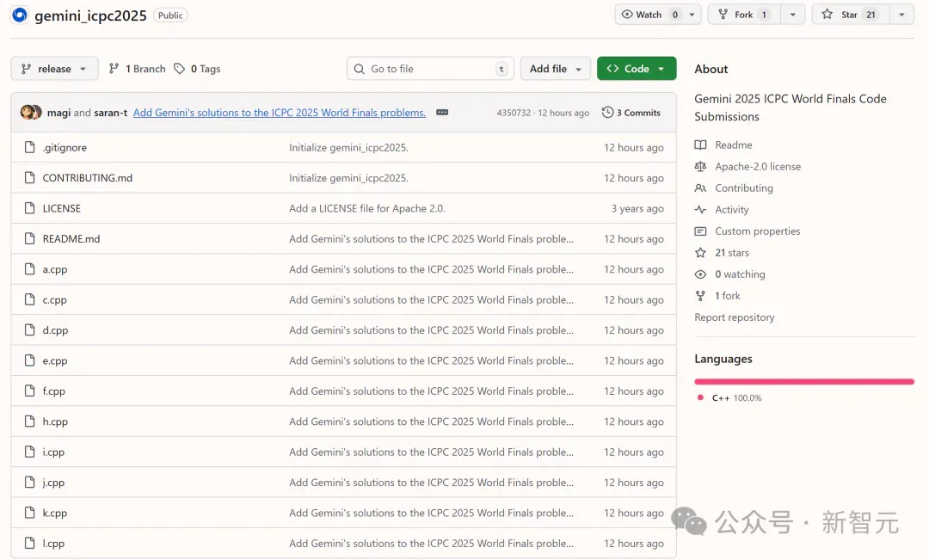
Task: Click the C++ language percentage link
Action: click(736, 397)
